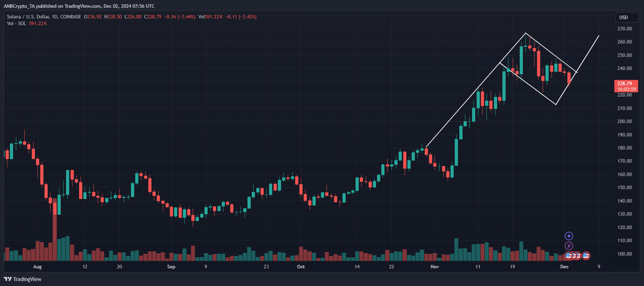Click the purple star event icon
This screenshot has height=286, width=644.
[x=569, y=236]
